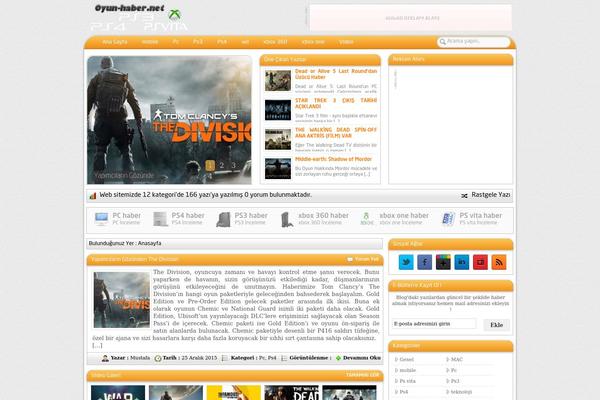
Task: Click the Yorum Yok comment bubble icon
Action: click(x=350, y=260)
